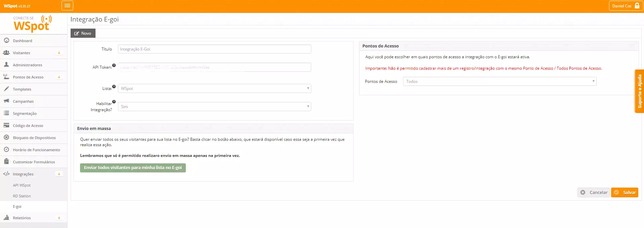Navigate to Campanhas in the sidebar
The width and height of the screenshot is (644, 228).
click(x=34, y=101)
